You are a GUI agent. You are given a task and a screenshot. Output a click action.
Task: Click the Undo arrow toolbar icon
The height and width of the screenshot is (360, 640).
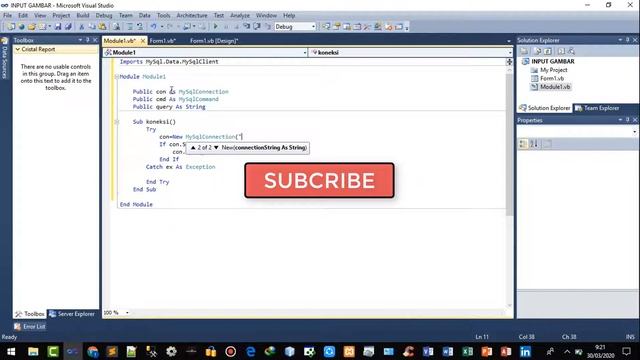pos(153,27)
